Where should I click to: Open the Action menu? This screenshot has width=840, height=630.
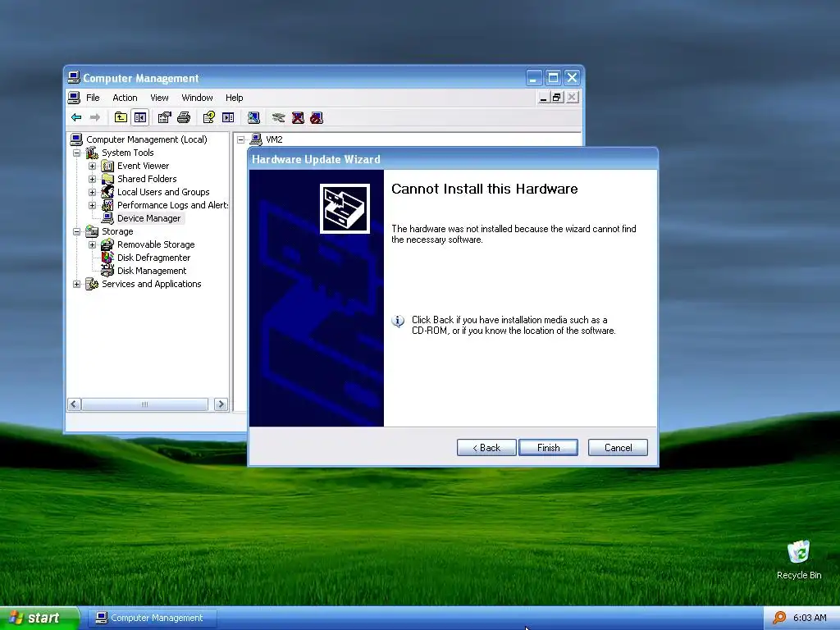[x=125, y=98]
